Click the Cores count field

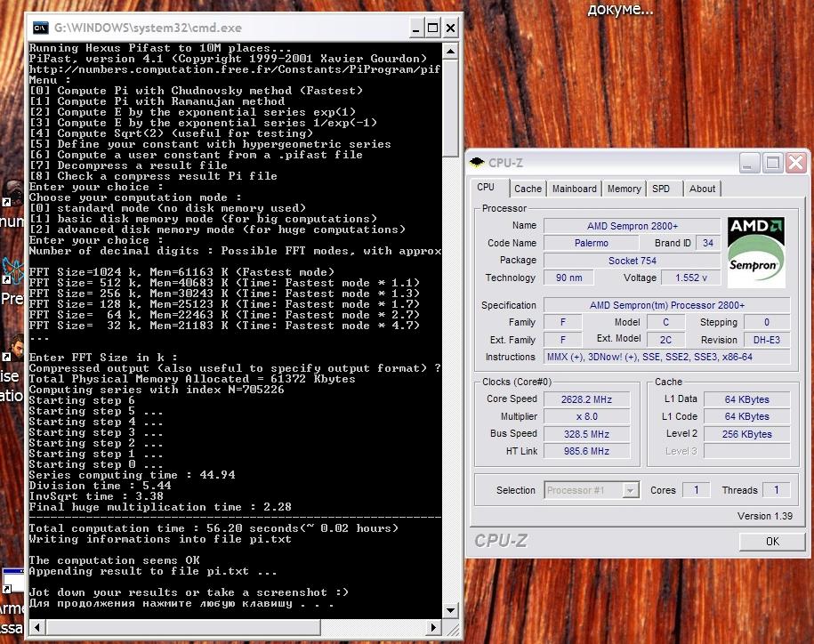[696, 490]
